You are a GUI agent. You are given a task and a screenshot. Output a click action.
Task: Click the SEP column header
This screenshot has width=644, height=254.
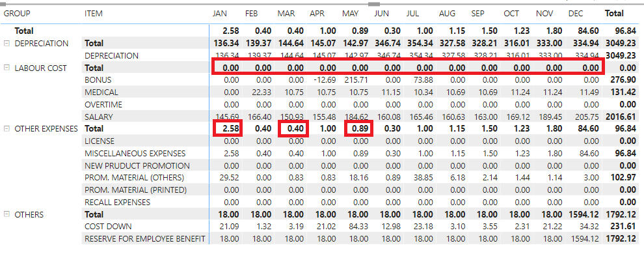[477, 14]
